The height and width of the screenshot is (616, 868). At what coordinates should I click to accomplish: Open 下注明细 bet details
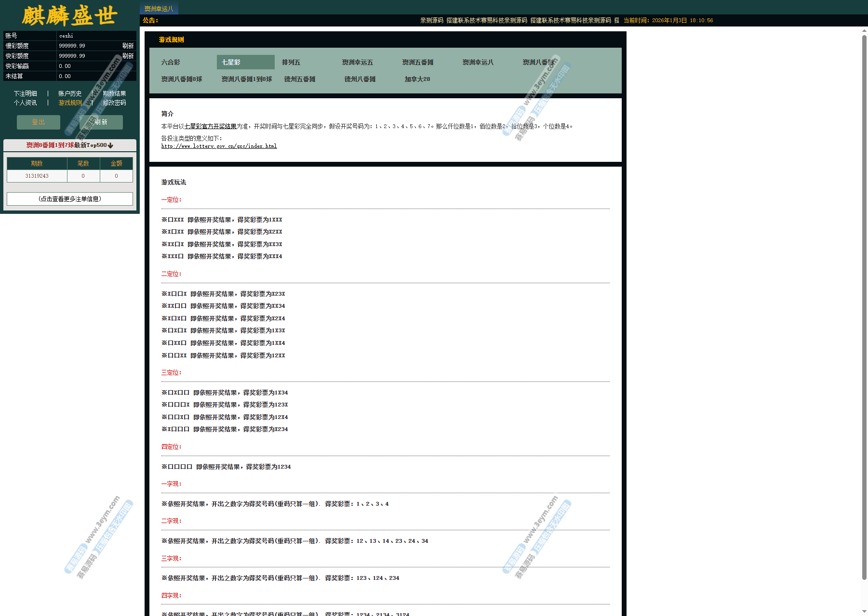[25, 93]
